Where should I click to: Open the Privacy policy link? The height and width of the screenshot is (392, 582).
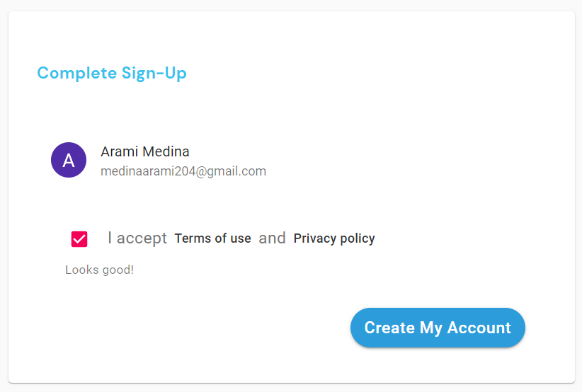pos(334,238)
